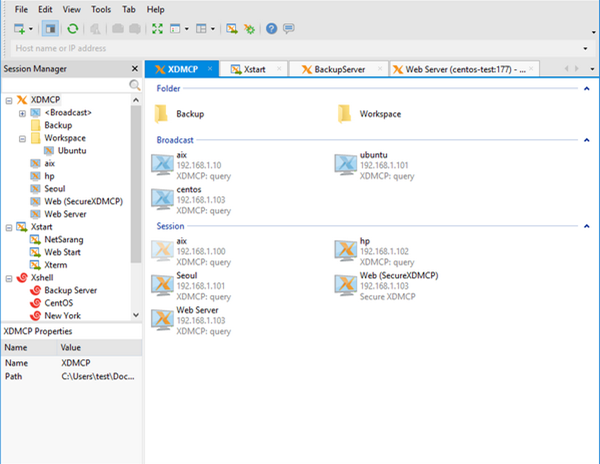Collapse the Folder section in main pane
This screenshot has height=464, width=600.
[587, 89]
